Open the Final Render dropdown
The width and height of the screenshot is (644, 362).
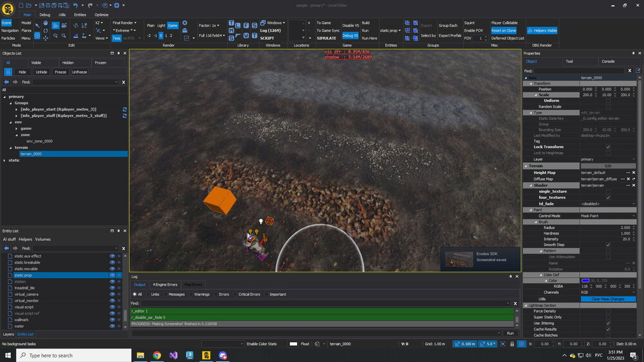pos(124,23)
